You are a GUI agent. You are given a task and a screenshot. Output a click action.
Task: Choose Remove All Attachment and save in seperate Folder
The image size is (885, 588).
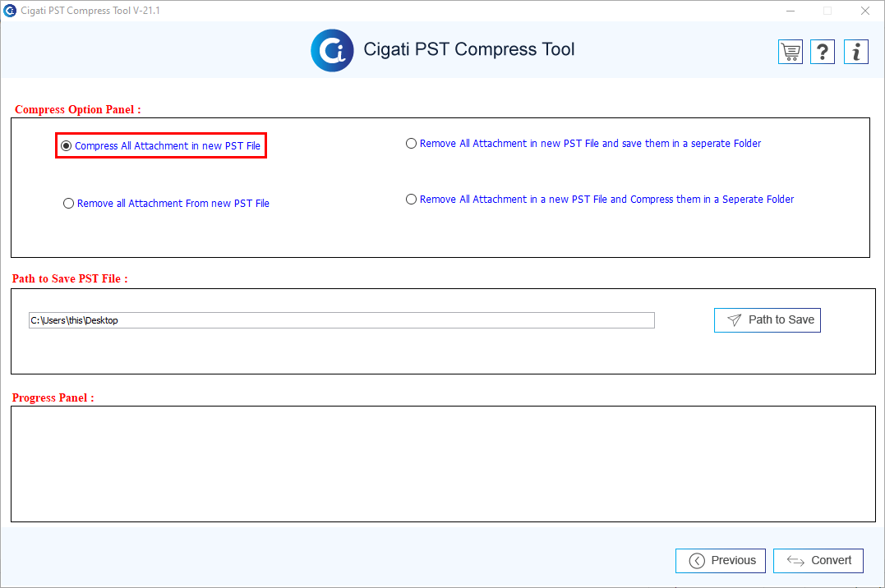coord(583,144)
